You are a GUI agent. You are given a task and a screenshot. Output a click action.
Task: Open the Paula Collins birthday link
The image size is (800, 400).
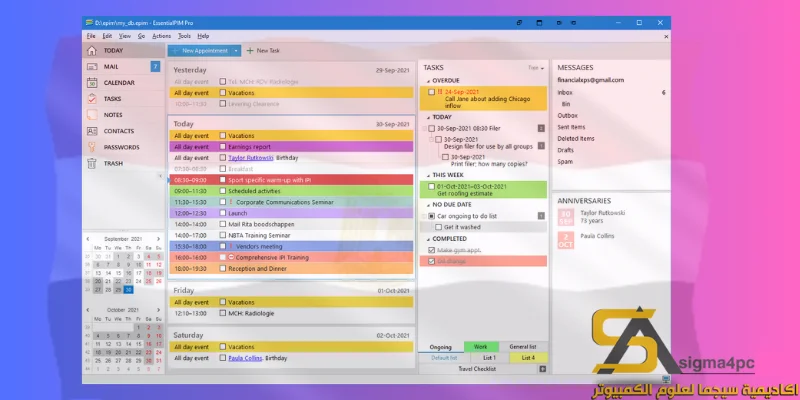tap(245, 358)
